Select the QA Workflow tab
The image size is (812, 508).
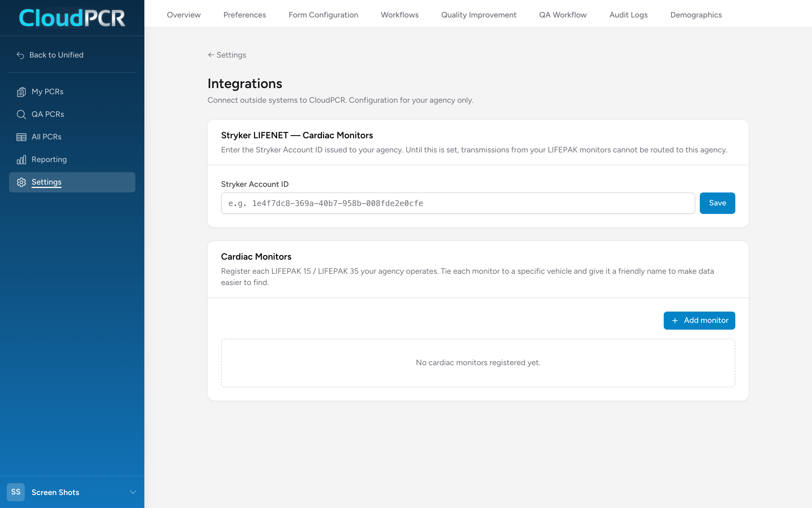point(563,15)
